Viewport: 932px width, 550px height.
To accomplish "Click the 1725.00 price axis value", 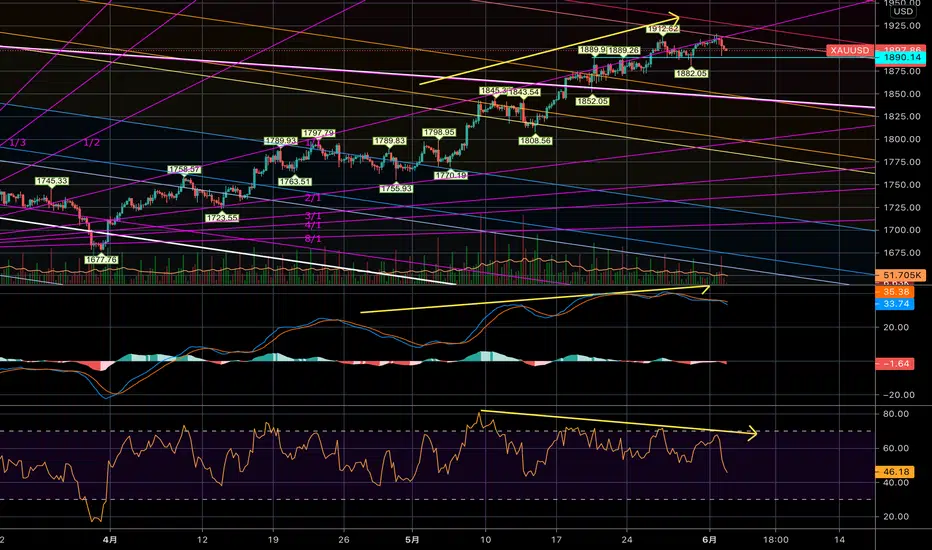I will tap(902, 208).
